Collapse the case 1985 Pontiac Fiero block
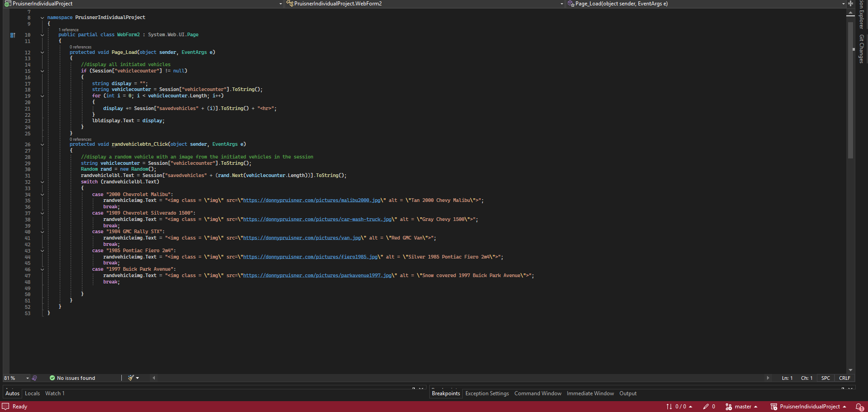868x412 pixels. click(x=42, y=251)
